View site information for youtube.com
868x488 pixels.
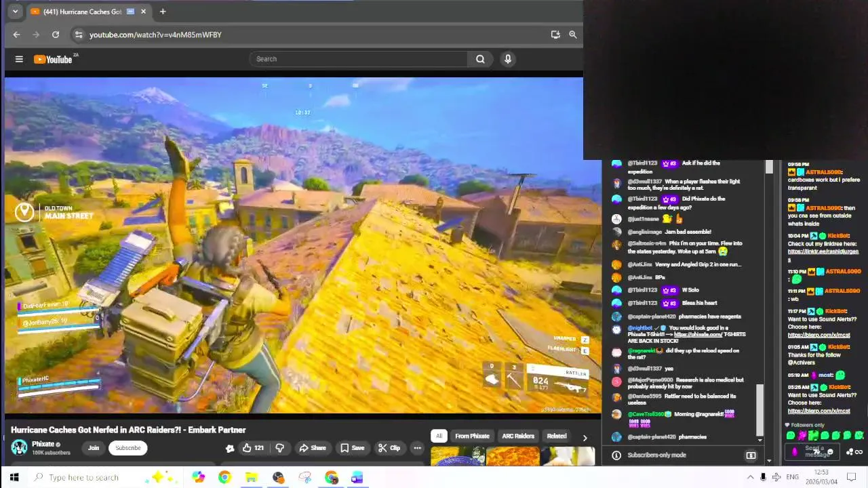pyautogui.click(x=79, y=35)
